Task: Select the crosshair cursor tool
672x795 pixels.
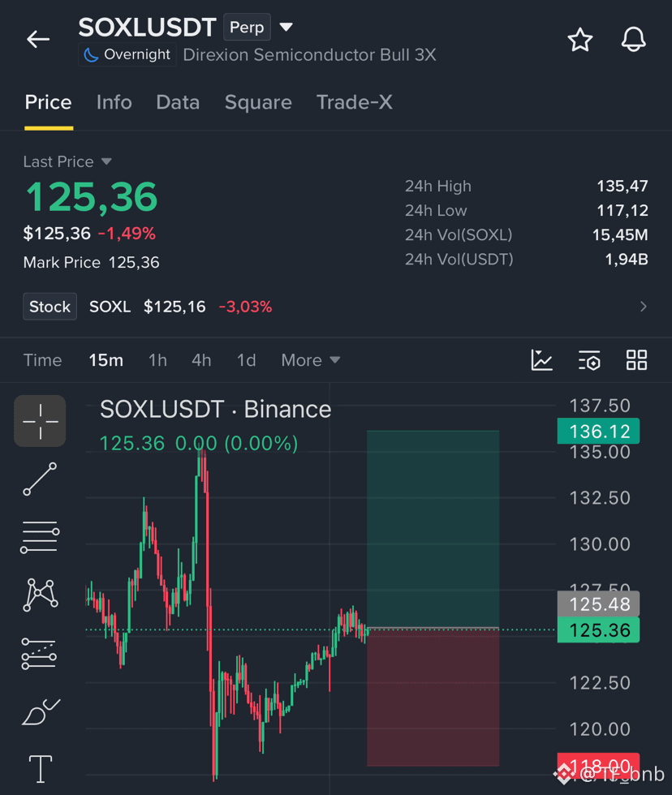Action: [x=40, y=421]
